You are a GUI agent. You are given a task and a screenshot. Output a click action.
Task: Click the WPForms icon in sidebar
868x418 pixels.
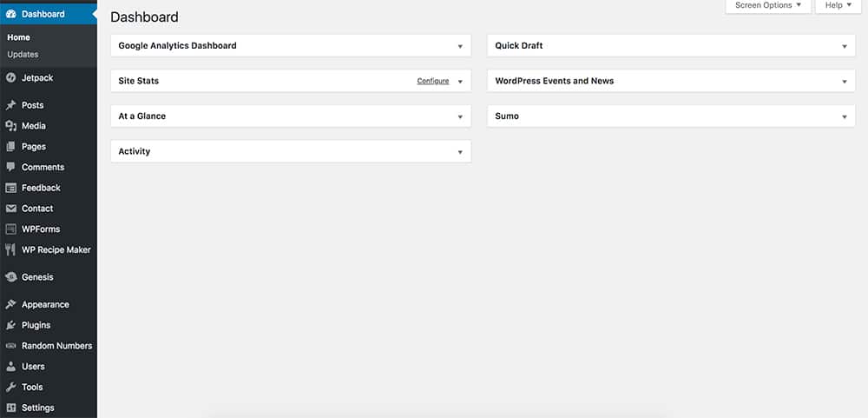pyautogui.click(x=10, y=229)
